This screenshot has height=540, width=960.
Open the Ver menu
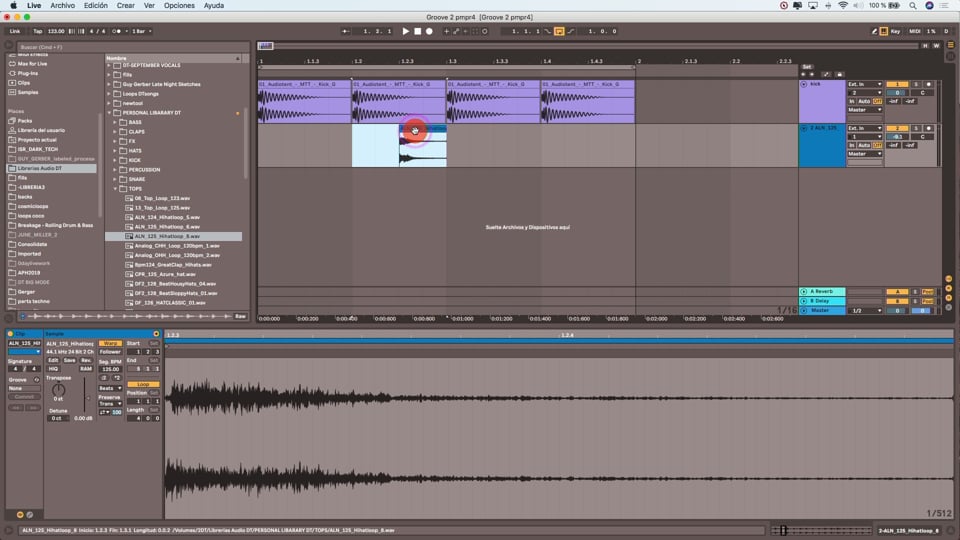tap(149, 6)
